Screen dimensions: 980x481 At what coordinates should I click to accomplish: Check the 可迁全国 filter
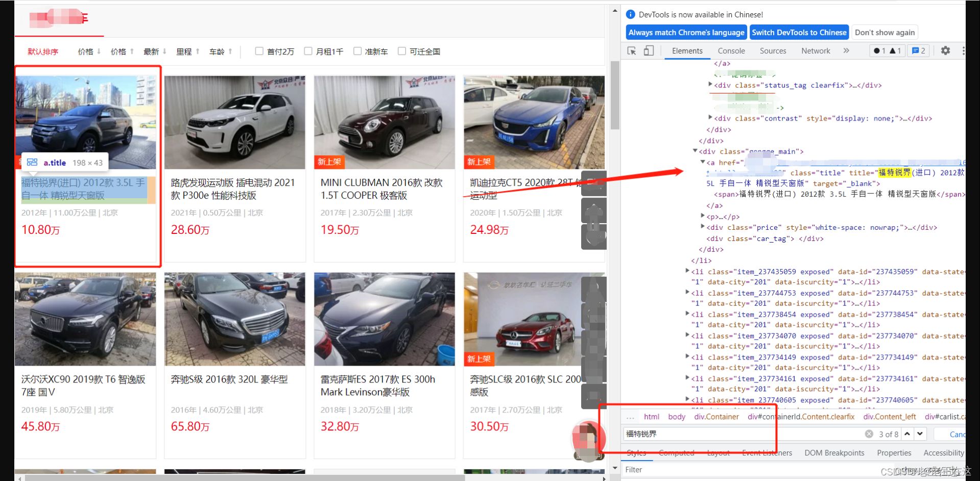pos(402,51)
